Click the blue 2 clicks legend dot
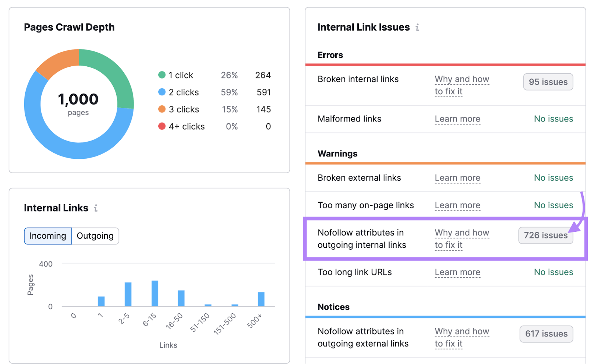 click(162, 92)
